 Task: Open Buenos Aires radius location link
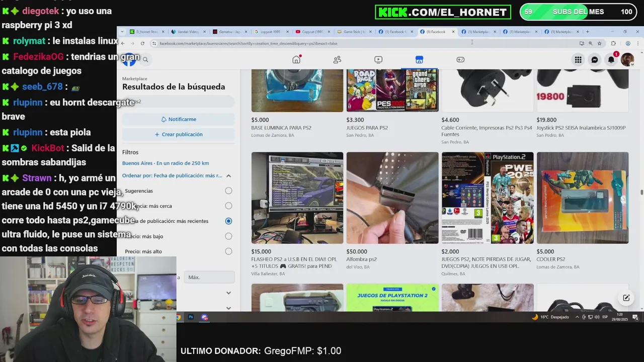(x=166, y=163)
